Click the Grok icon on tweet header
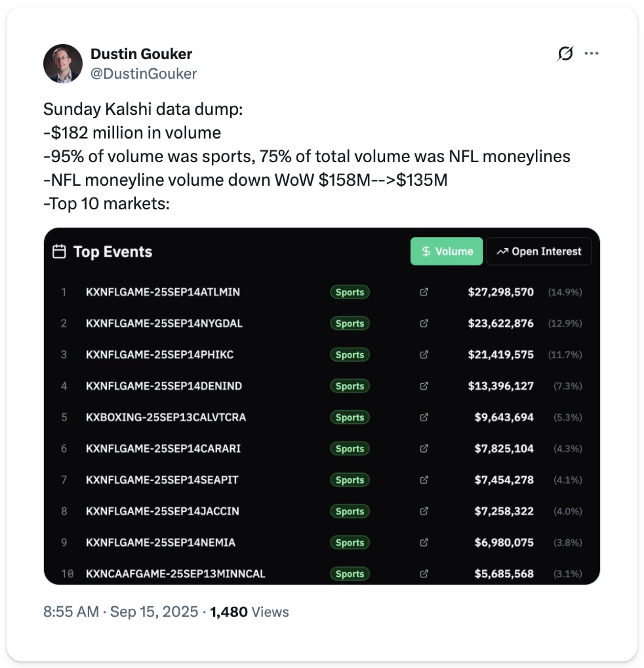Screen dimensions: 644x668 click(x=565, y=54)
